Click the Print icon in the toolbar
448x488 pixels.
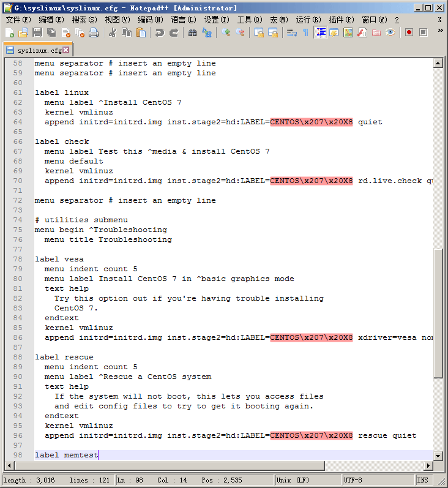[x=94, y=33]
